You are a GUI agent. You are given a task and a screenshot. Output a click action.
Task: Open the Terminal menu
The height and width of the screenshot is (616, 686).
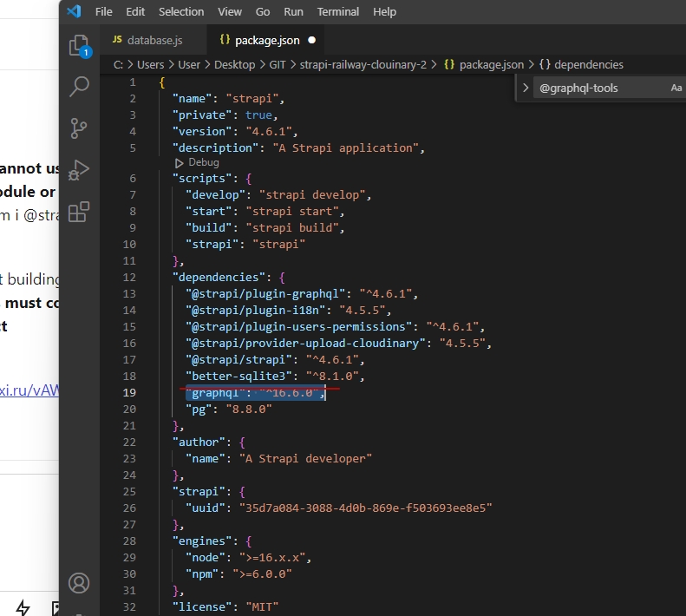(x=337, y=11)
